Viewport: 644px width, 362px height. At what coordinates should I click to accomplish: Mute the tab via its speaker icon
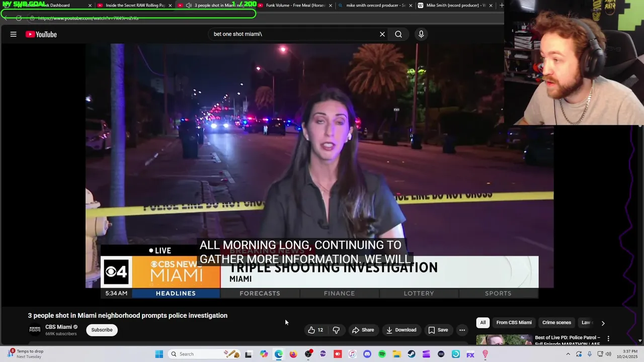click(189, 6)
